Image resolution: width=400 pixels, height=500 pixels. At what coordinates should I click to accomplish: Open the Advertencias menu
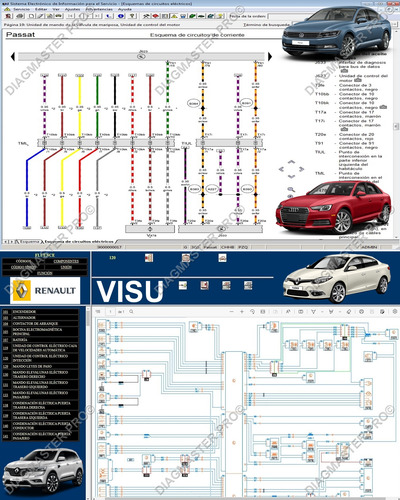point(99,9)
